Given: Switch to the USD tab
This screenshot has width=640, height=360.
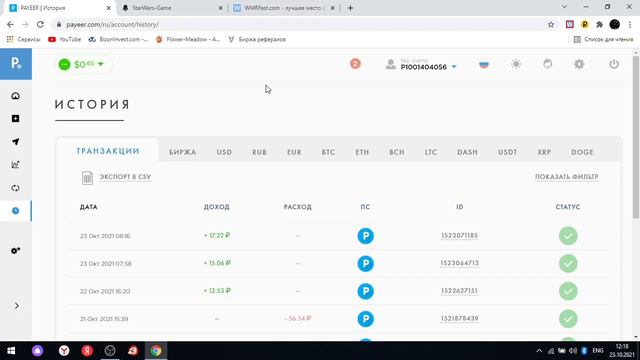Looking at the screenshot, I should tap(224, 152).
